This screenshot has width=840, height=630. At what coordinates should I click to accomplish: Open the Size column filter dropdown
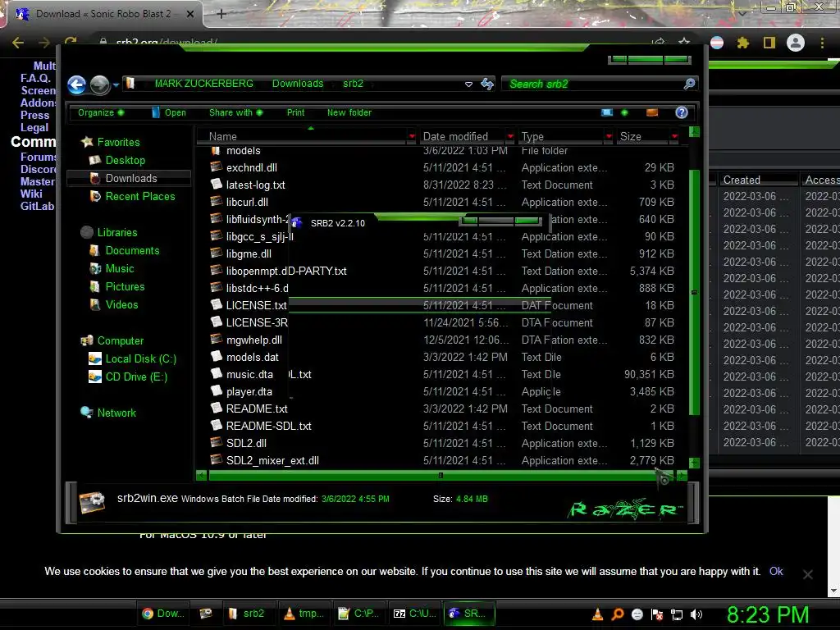[x=674, y=137]
